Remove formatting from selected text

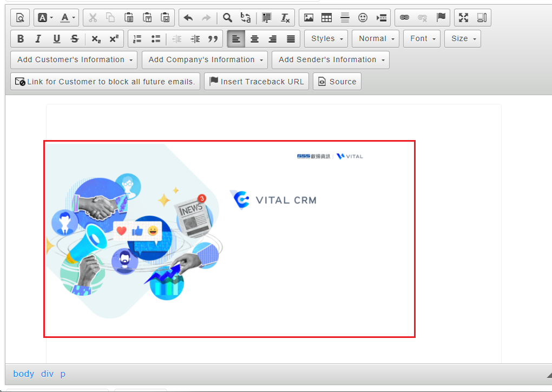click(285, 18)
